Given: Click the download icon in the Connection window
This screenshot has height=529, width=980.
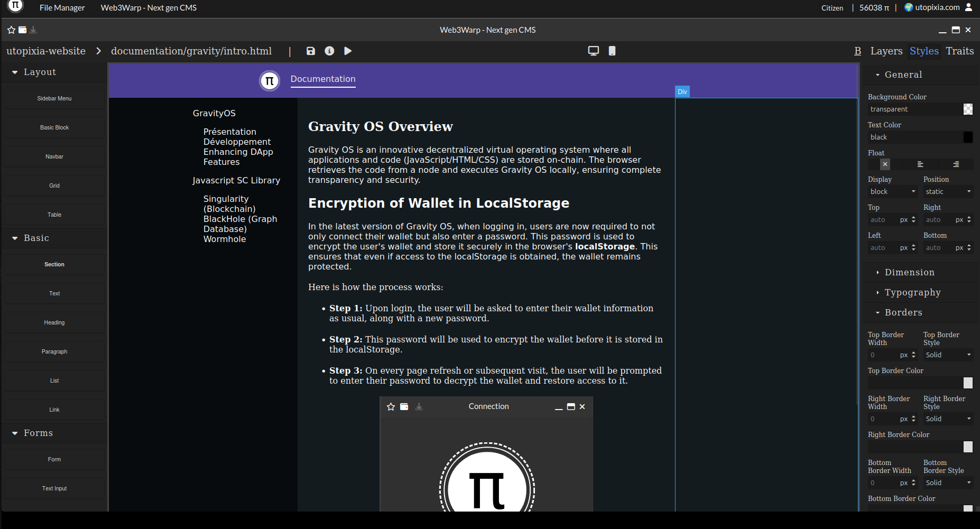Looking at the screenshot, I should point(419,407).
